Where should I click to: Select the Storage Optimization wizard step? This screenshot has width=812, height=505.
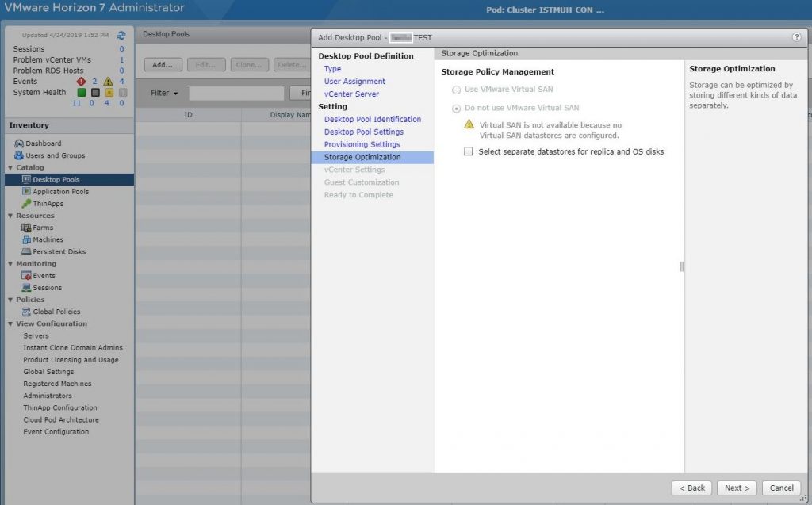pos(373,157)
